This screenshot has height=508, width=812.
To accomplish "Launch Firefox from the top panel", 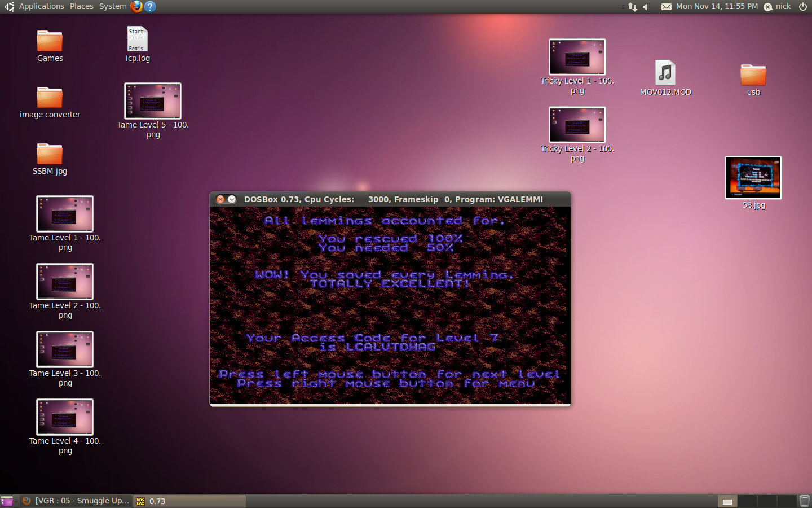I will click(136, 6).
